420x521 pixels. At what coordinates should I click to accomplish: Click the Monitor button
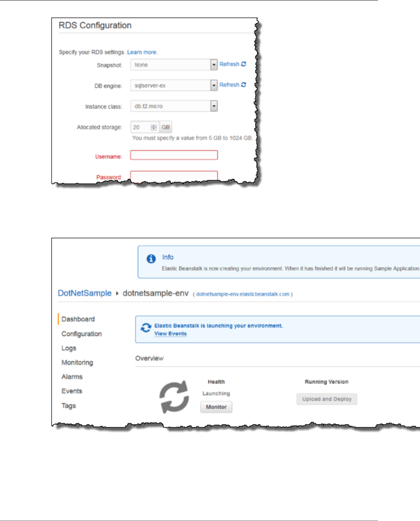[x=216, y=407]
